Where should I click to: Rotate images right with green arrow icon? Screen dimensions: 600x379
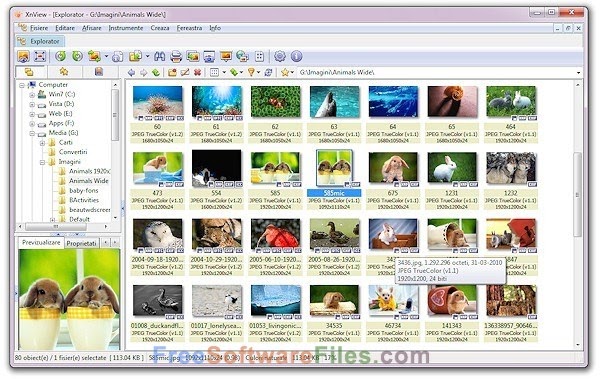point(77,56)
